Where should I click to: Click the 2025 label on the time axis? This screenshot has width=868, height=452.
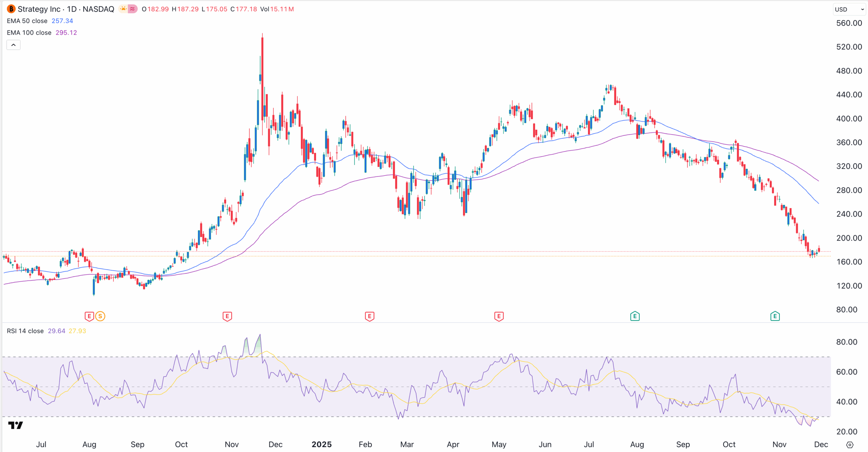[x=321, y=444]
